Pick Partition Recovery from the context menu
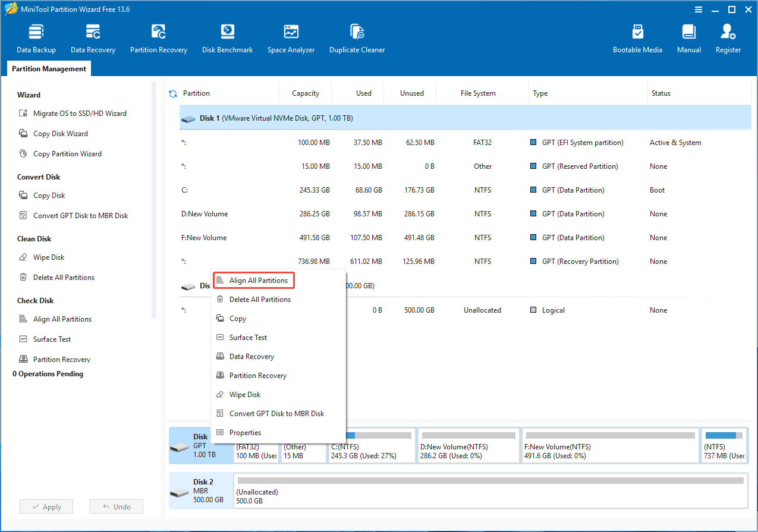This screenshot has width=758, height=532. pos(278,376)
